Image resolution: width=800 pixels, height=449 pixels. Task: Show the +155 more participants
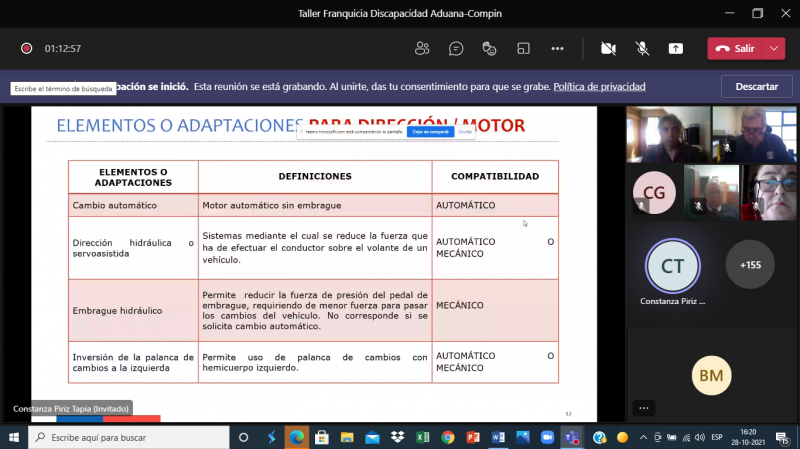pos(750,265)
